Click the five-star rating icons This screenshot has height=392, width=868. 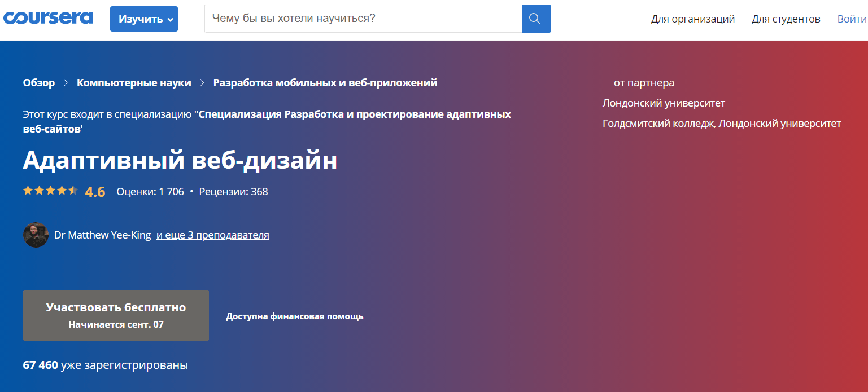click(x=50, y=191)
